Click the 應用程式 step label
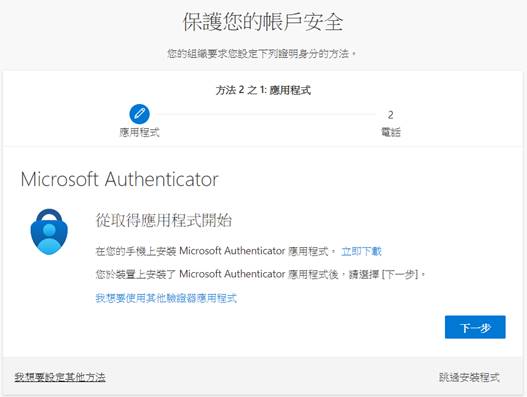This screenshot has height=397, width=527. 139,132
